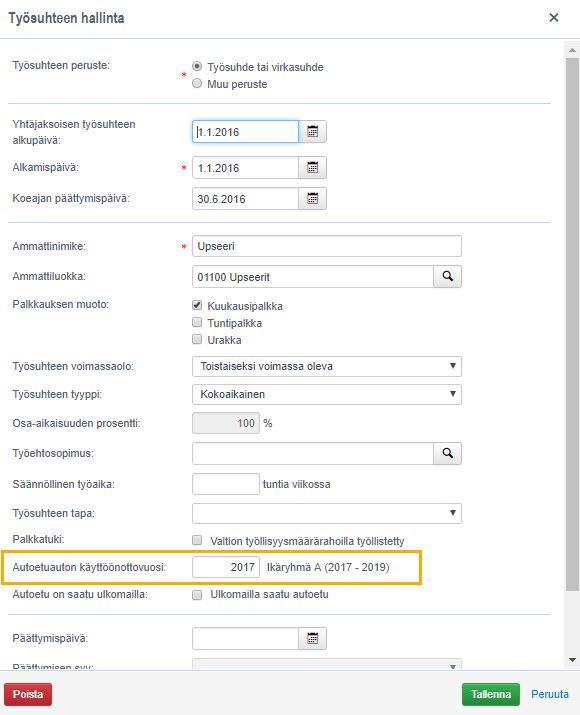
Task: Open calendar for Koeajan päättymispäivä
Action: tap(313, 199)
